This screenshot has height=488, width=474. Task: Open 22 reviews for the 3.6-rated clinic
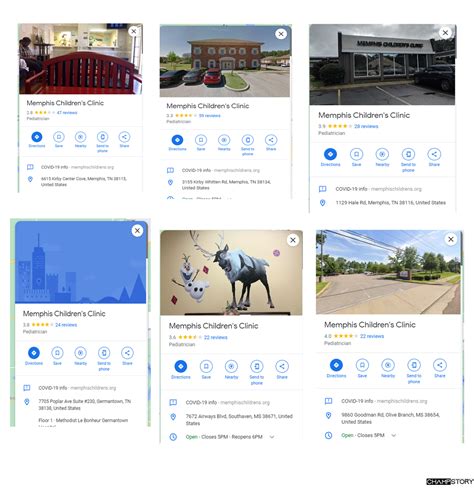[x=216, y=337]
